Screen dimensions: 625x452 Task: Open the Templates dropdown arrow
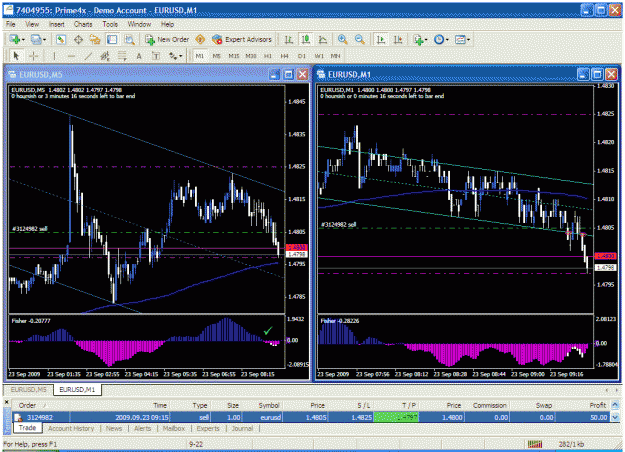click(x=468, y=40)
